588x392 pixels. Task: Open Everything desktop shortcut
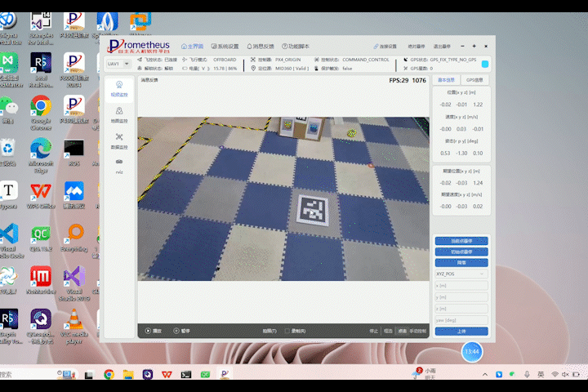[x=73, y=238]
